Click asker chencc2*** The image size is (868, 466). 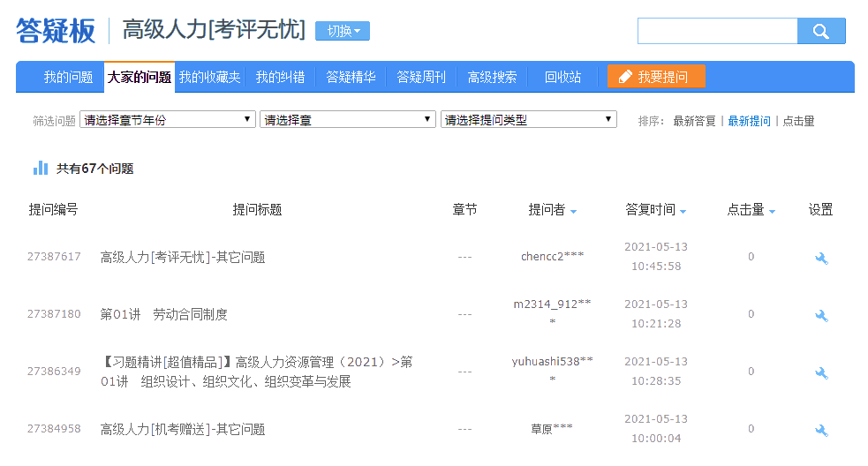pos(553,256)
